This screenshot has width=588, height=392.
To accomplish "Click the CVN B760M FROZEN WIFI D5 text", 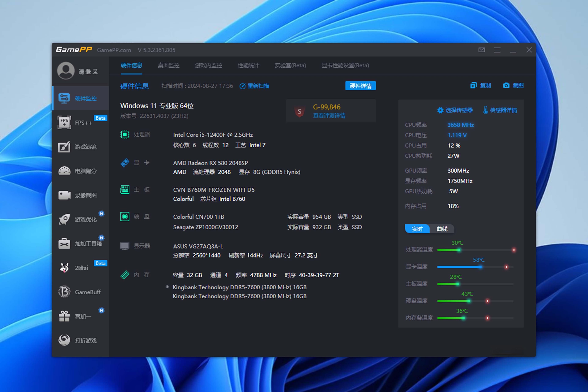I will pos(214,190).
